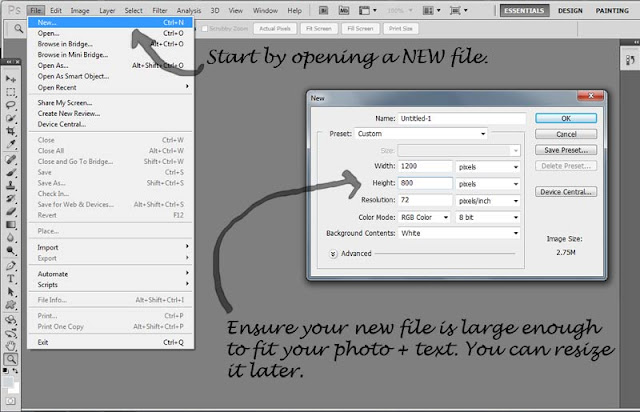
Task: Click the Actual Pixels button
Action: tap(275, 29)
